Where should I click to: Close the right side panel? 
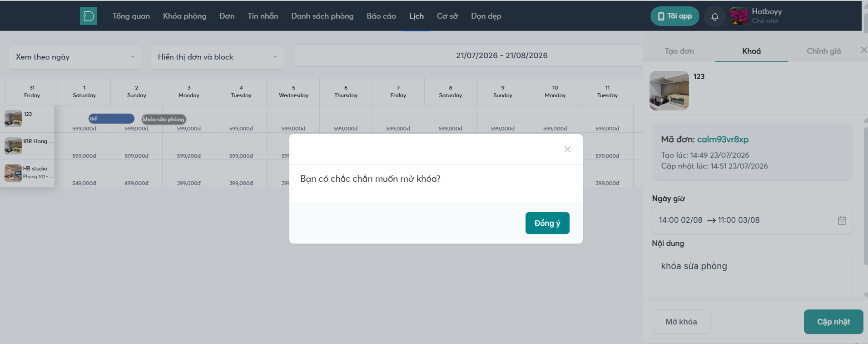pyautogui.click(x=863, y=50)
